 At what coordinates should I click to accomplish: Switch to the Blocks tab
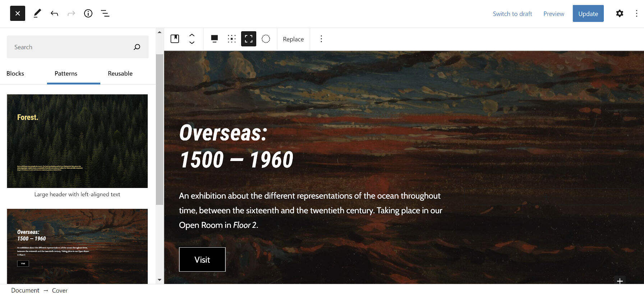(15, 73)
